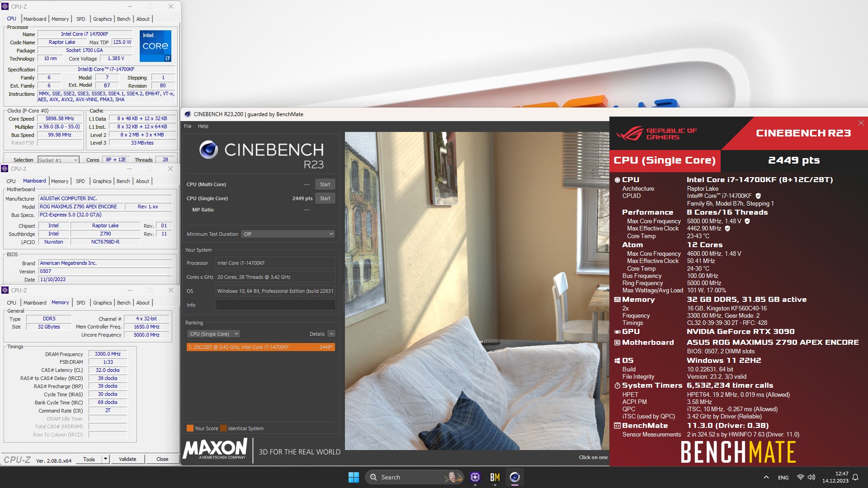Click the Processor field in Cinebench
The height and width of the screenshot is (488, 868).
point(275,263)
